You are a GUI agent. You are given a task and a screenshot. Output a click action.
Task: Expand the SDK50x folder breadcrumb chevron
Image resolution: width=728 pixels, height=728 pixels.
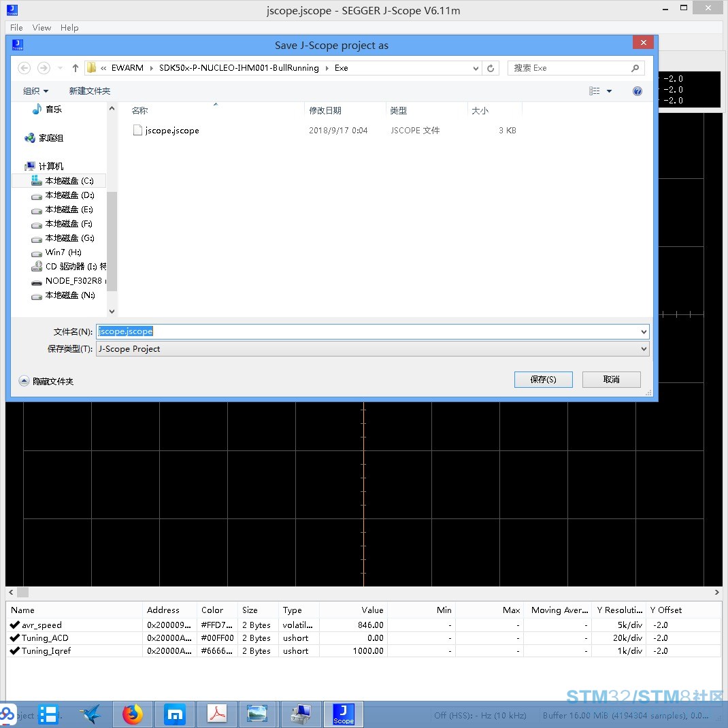tap(327, 68)
